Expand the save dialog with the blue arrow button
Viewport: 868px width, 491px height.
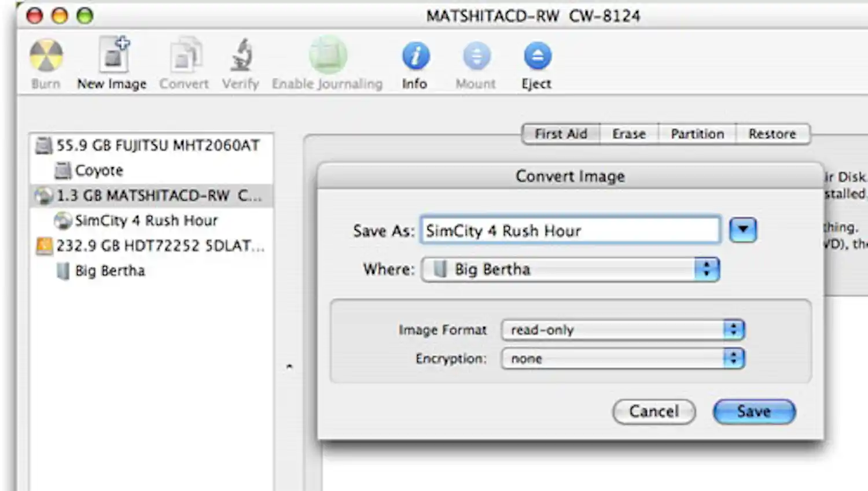[x=743, y=230]
